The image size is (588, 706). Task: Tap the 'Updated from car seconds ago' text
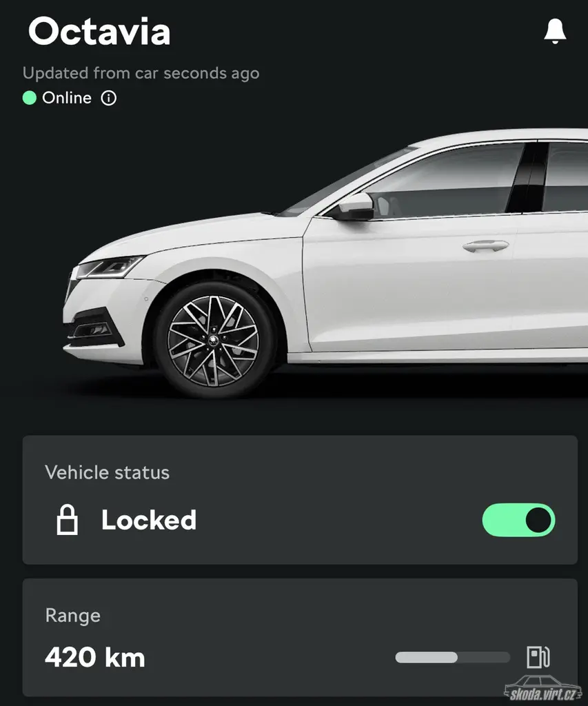[x=141, y=73]
